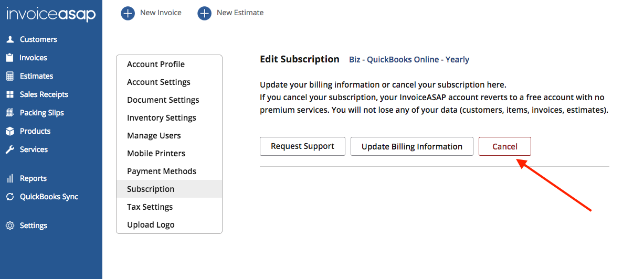Open the Tax Settings section
Screen dimensions: 644x279
pos(150,207)
